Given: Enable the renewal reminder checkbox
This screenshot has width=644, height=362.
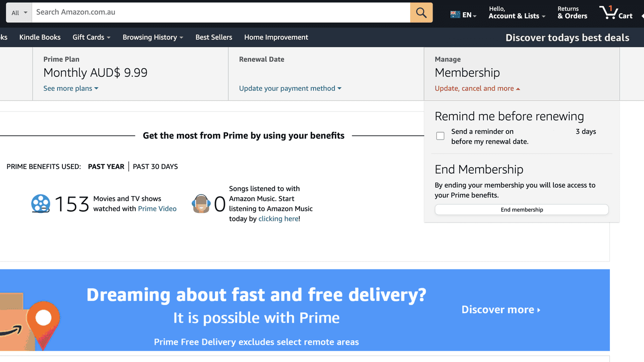Looking at the screenshot, I should (440, 135).
